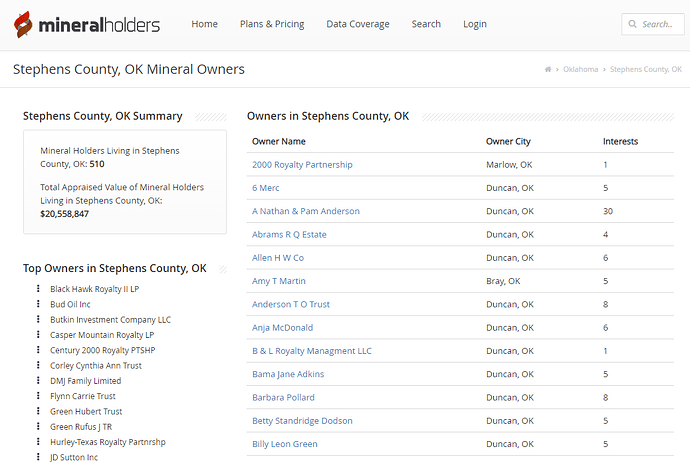Screen dimensions: 690x462
Task: Click the $20,558,847 appraised value
Action: coord(64,214)
